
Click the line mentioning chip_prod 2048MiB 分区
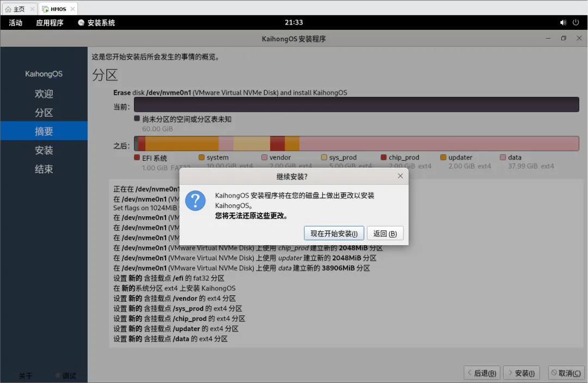point(248,247)
